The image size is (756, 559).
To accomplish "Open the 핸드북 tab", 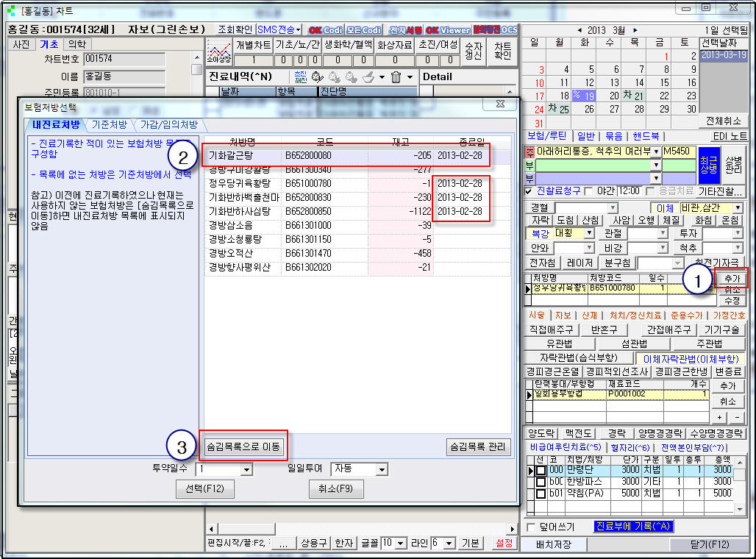I will [x=646, y=137].
